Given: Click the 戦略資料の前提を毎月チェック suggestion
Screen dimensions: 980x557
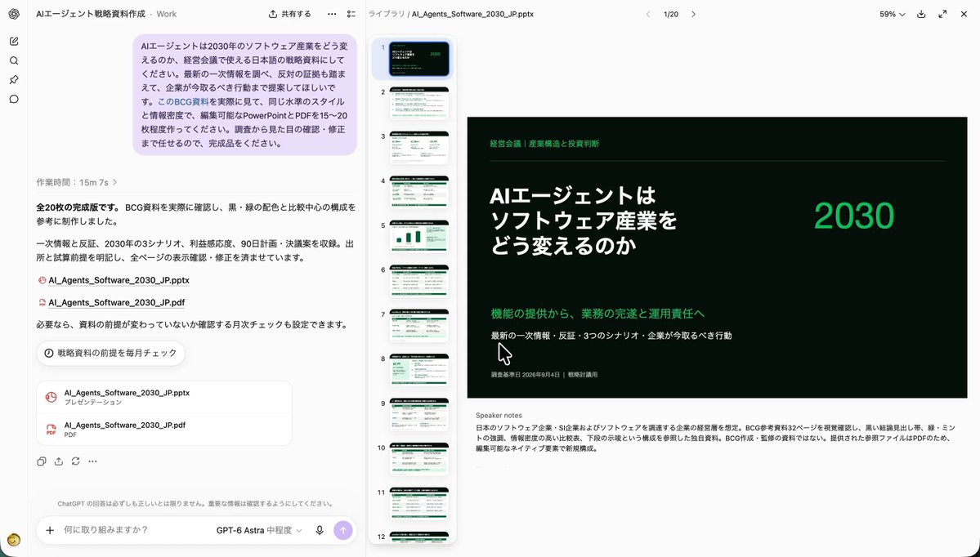Looking at the screenshot, I should pos(110,353).
